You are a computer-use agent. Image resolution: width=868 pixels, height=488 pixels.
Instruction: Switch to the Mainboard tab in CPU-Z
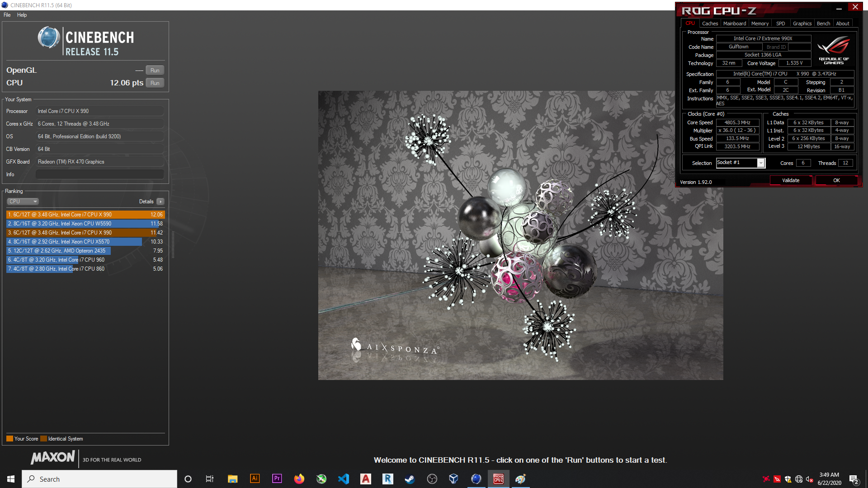735,23
